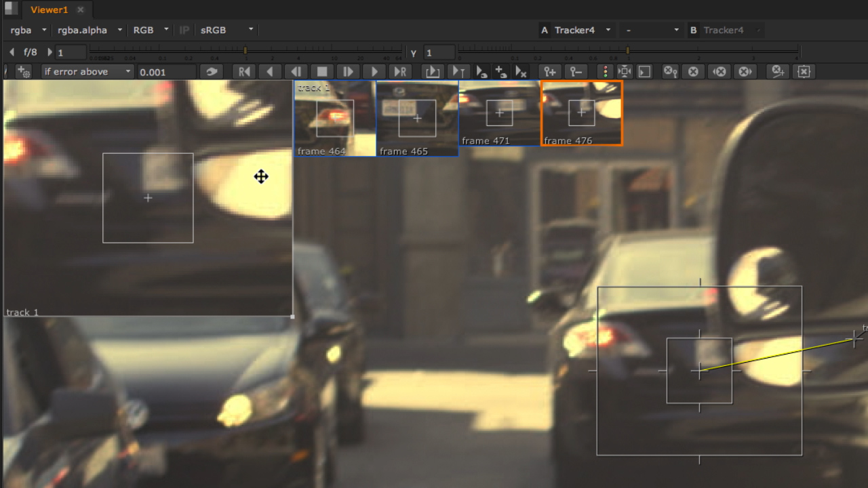Step track one frame backward
This screenshot has height=488, width=868.
pyautogui.click(x=296, y=71)
